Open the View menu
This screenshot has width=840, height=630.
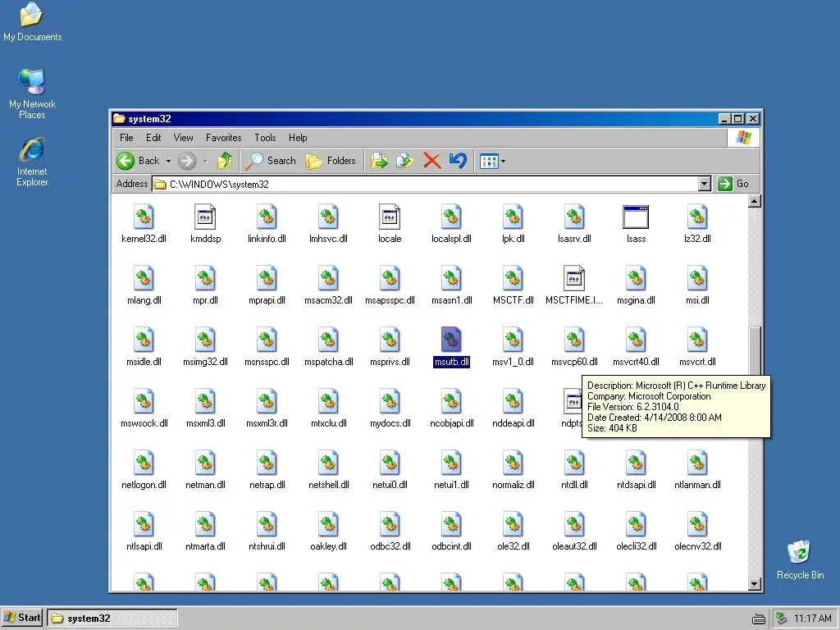pyautogui.click(x=183, y=138)
